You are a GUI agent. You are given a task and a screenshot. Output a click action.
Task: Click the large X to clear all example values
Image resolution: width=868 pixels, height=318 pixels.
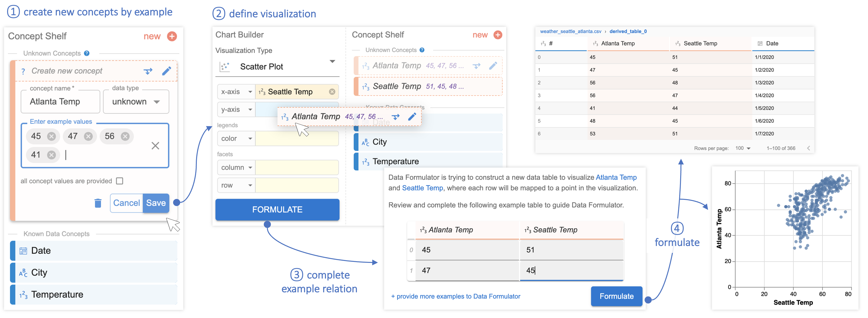click(155, 146)
